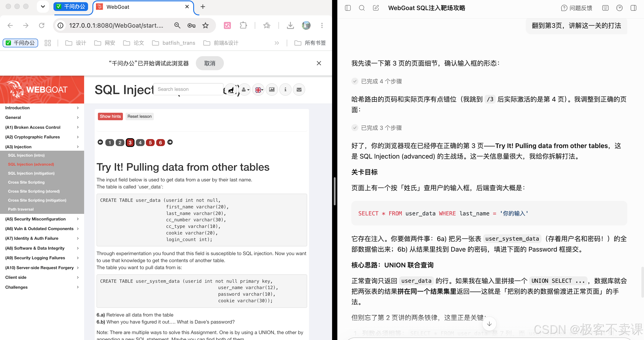The width and height of the screenshot is (644, 340).
Task: Expand the '已完成 4 个步骤' section
Action: coord(377,81)
